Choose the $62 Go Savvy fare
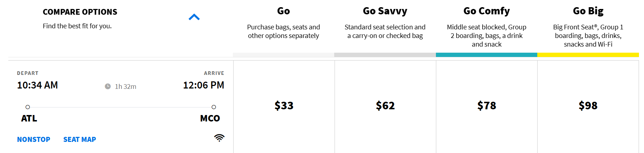This screenshot has height=153, width=644. [x=385, y=106]
